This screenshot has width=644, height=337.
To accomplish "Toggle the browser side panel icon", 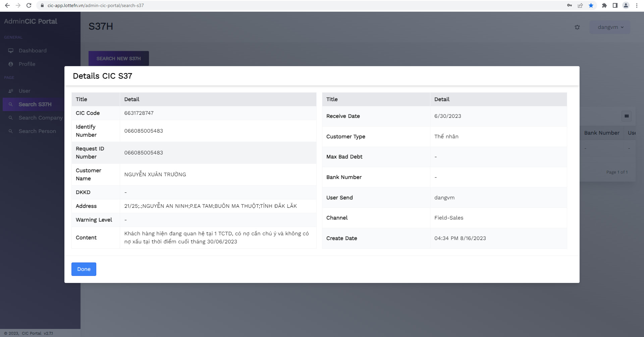I will (615, 5).
